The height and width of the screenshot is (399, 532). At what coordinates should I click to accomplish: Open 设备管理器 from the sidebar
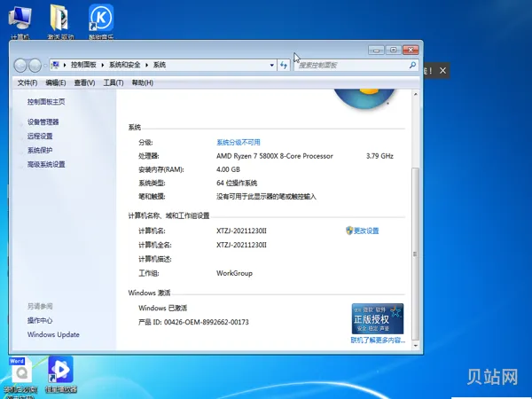43,122
